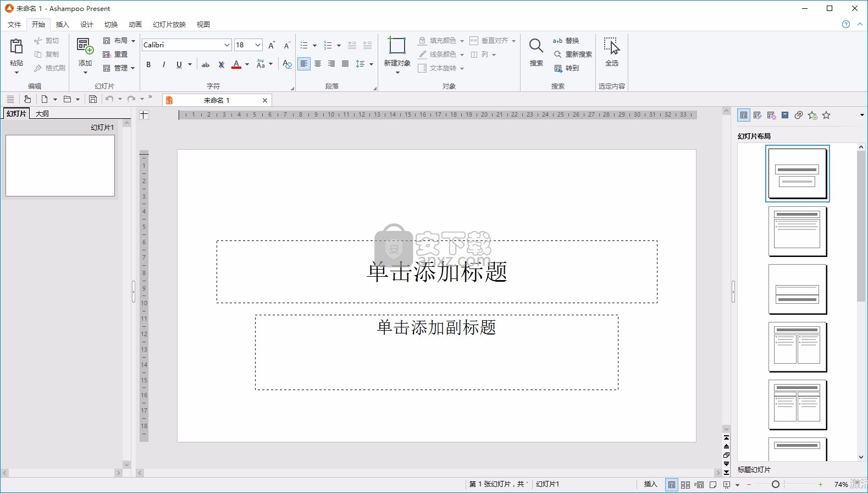This screenshot has height=493, width=868.
Task: Open the slide design pencil sidebar icon
Action: coord(758,115)
